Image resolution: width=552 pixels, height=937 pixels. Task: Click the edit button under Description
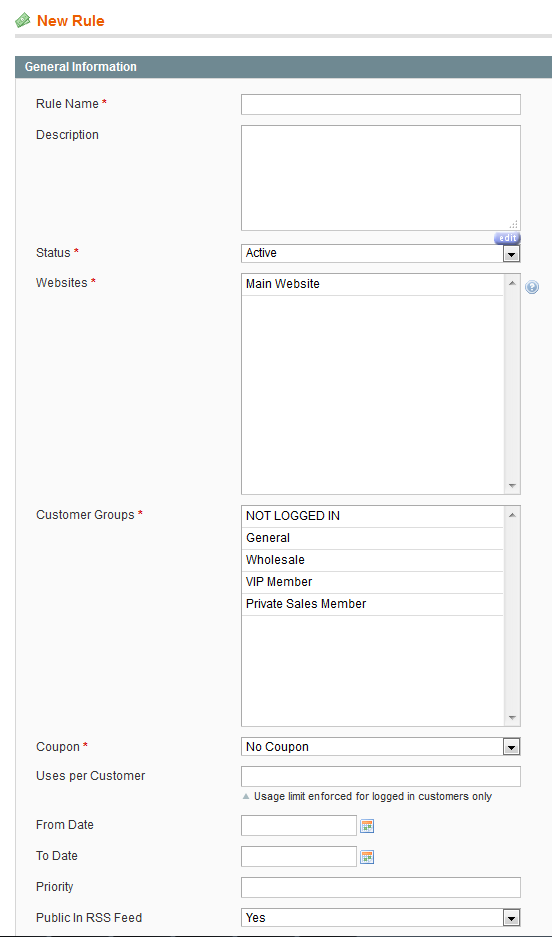click(507, 238)
